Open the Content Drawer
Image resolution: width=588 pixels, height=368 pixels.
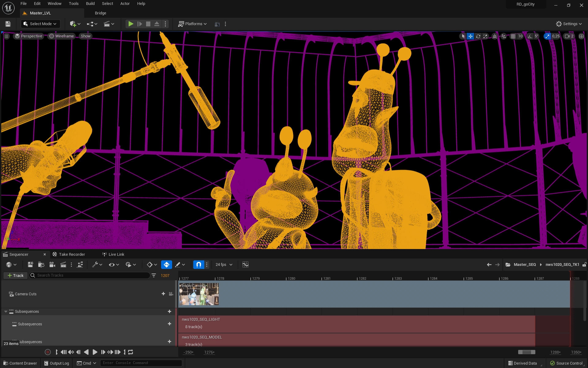click(20, 363)
